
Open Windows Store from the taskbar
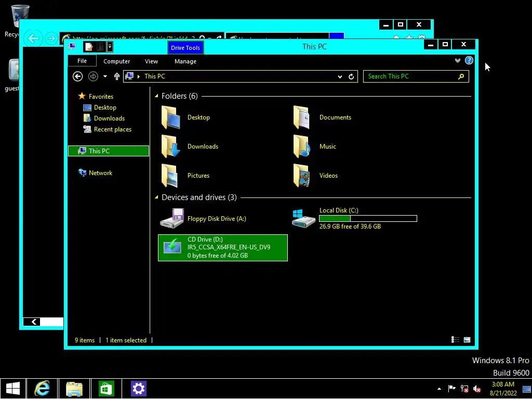coord(106,389)
